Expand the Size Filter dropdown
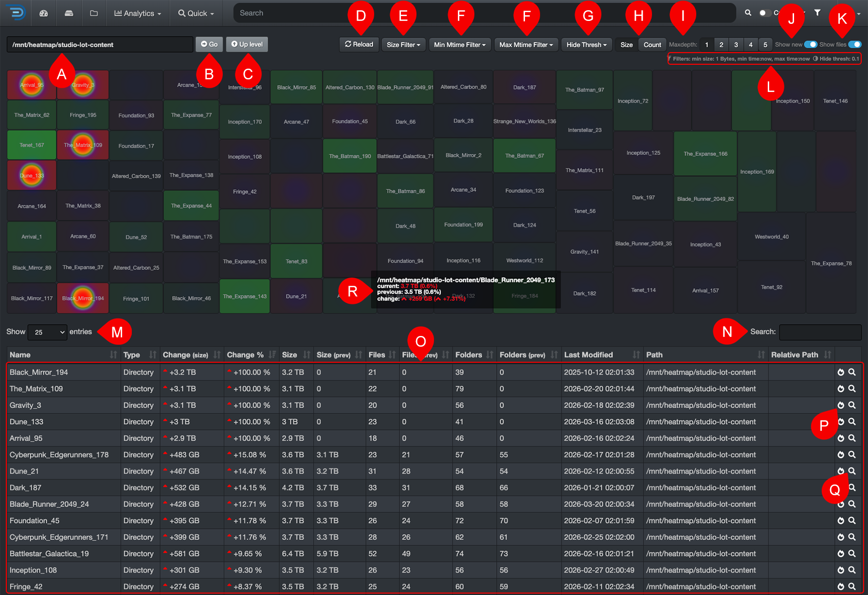 pyautogui.click(x=403, y=45)
